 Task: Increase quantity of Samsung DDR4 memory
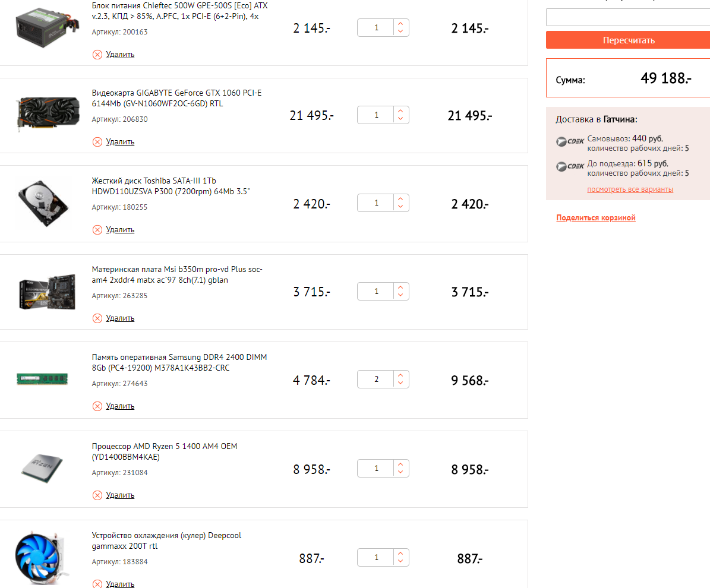[x=400, y=375]
